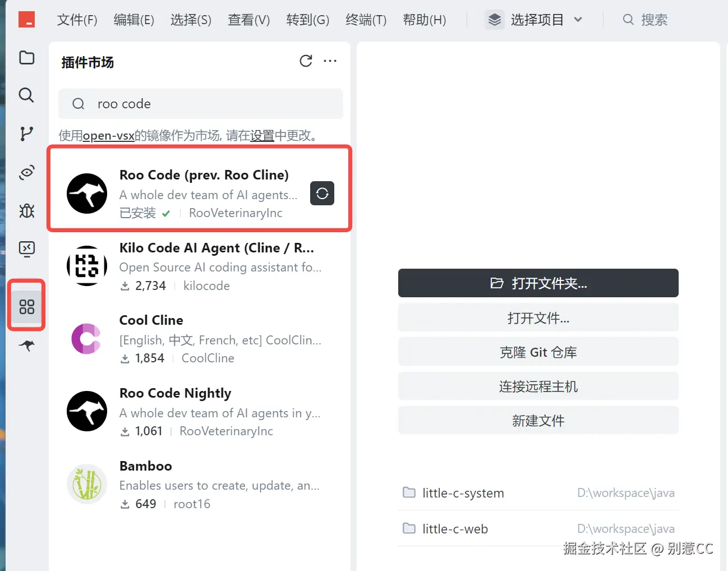Screen dimensions: 728x571
Task: Open the Debug bug icon
Action: pos(26,211)
